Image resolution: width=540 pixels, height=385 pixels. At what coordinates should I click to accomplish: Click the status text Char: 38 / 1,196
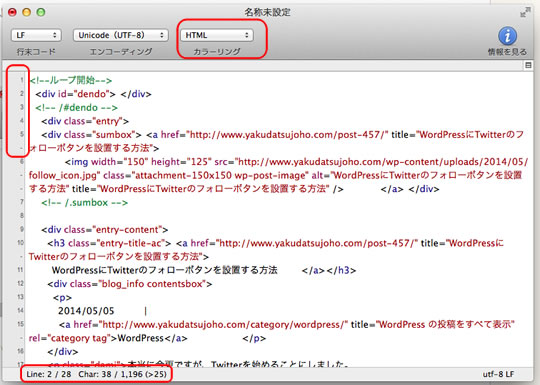click(111, 374)
